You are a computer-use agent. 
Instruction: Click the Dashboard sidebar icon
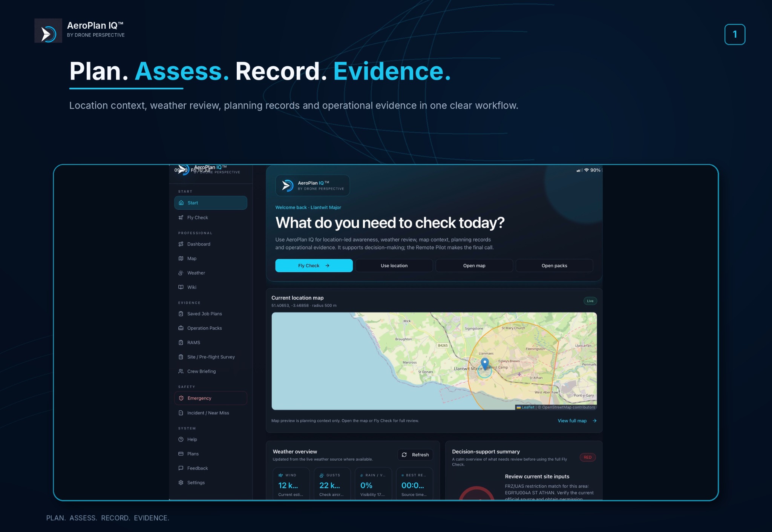pos(181,244)
